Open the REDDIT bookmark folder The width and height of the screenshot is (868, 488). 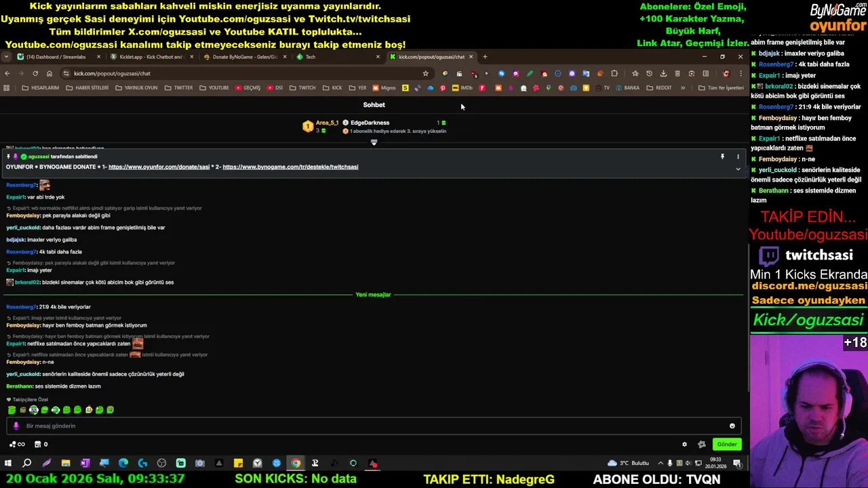tap(659, 88)
